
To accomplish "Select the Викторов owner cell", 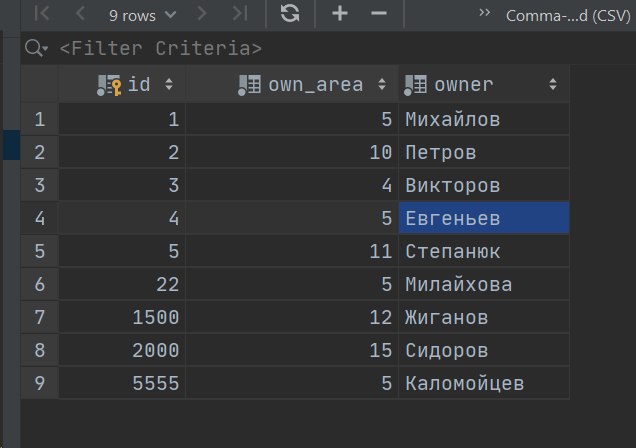I will click(484, 185).
